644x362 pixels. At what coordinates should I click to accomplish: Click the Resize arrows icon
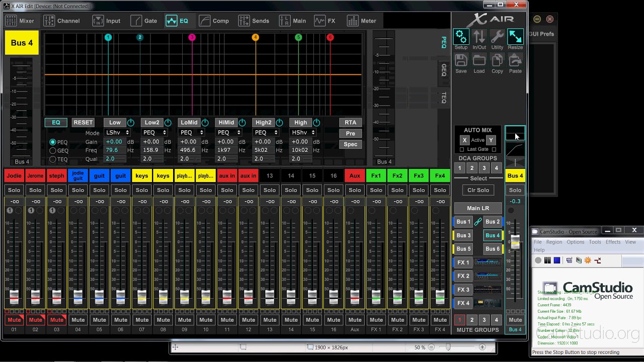(515, 36)
